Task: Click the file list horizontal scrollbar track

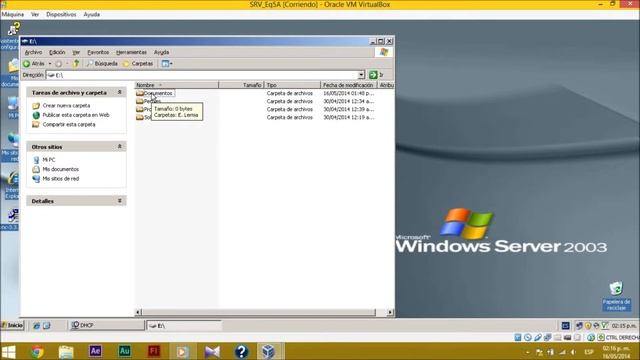Action: tap(258, 312)
